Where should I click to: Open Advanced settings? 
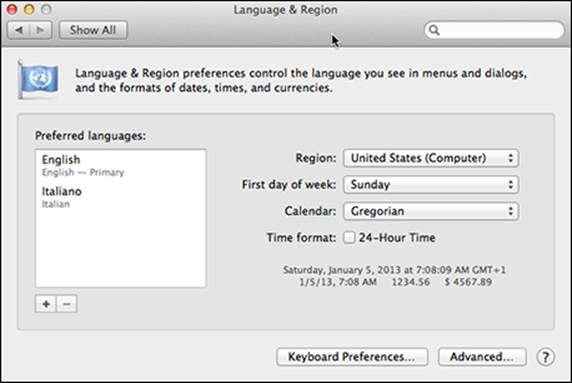pyautogui.click(x=482, y=357)
